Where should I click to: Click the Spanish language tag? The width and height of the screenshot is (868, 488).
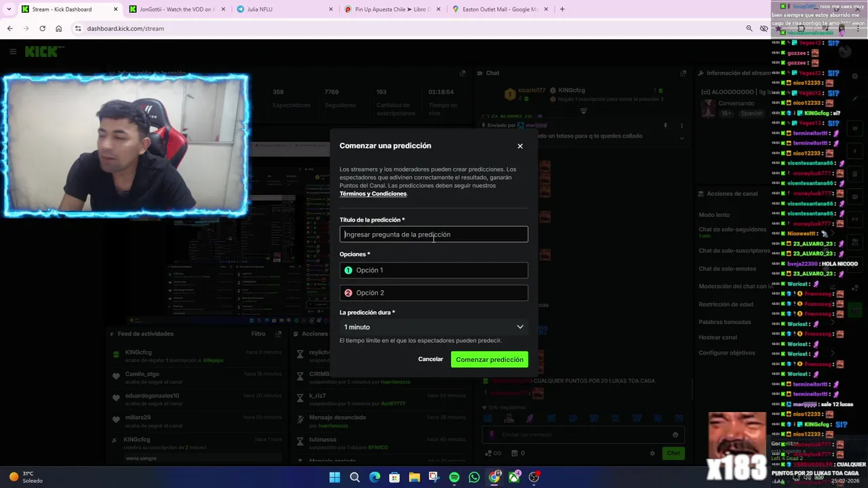[751, 113]
